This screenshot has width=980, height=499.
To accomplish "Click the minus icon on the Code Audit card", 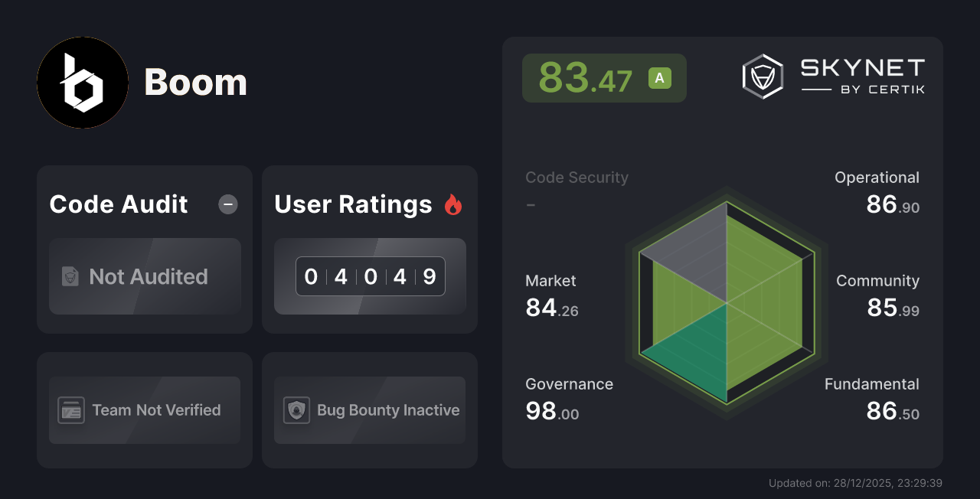I will click(227, 204).
